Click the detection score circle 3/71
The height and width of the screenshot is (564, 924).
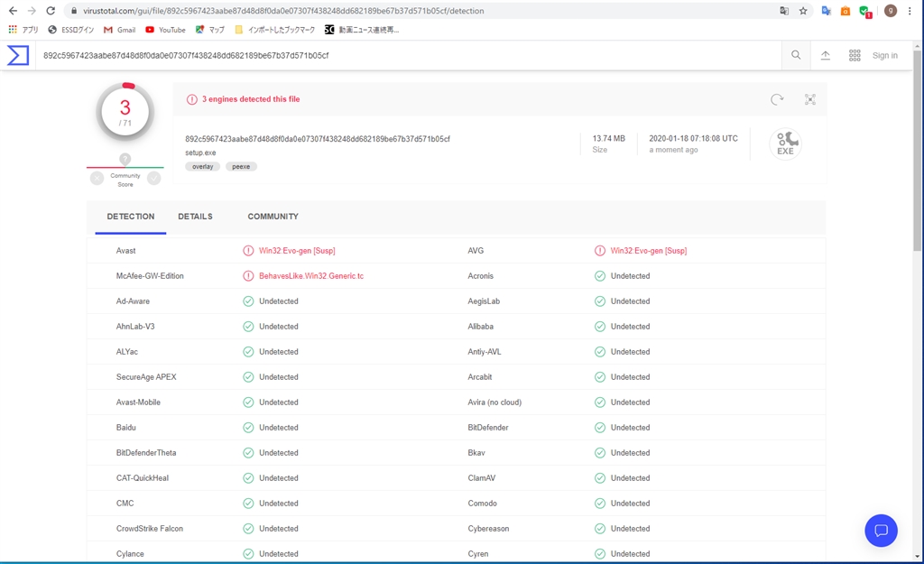tap(125, 111)
